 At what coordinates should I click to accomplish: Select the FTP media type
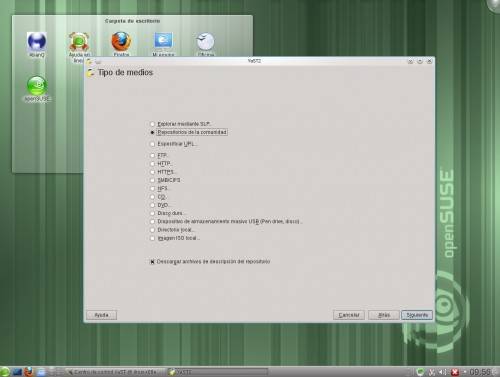pyautogui.click(x=152, y=155)
